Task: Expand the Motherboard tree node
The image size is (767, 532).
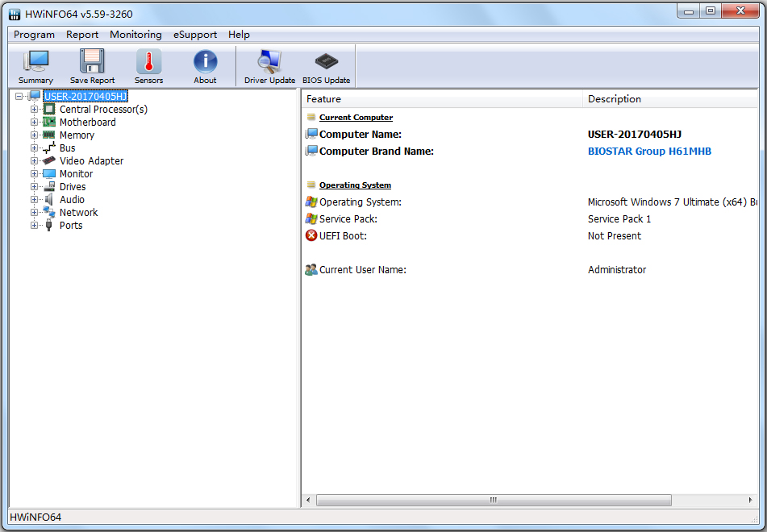Action: pos(34,123)
